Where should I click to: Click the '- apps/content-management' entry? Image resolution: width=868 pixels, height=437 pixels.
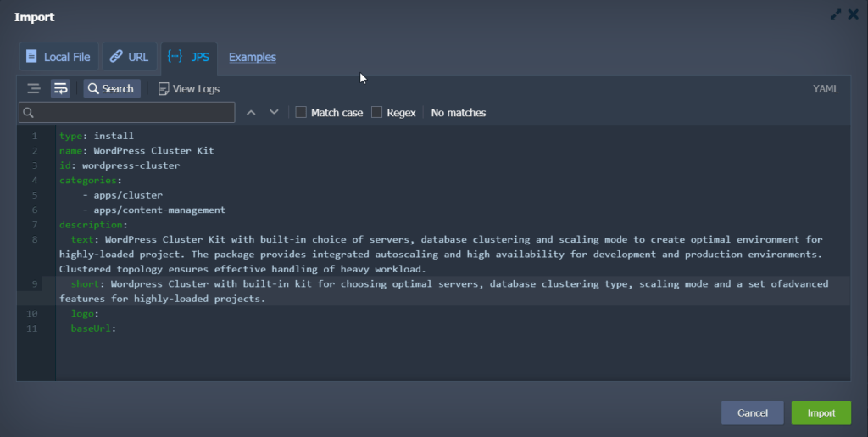click(154, 210)
